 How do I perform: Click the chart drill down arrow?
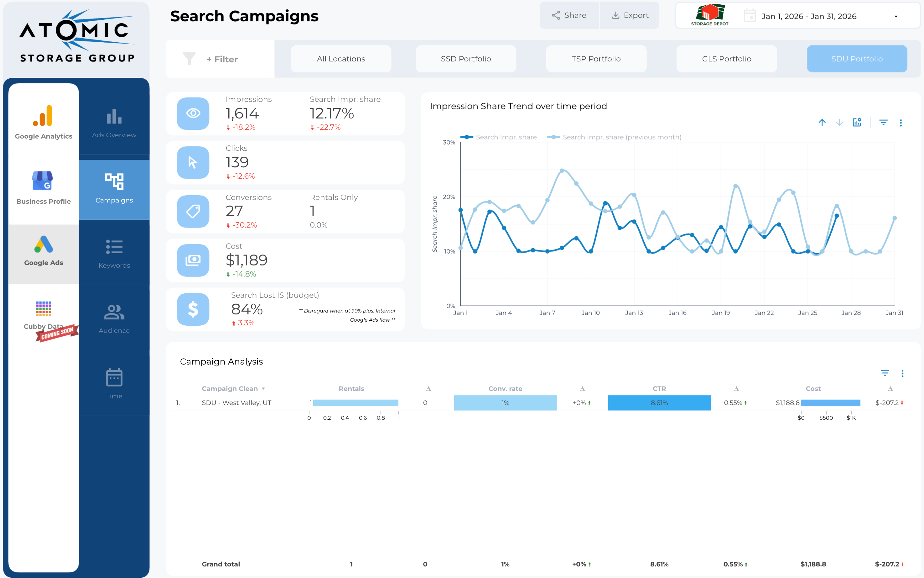pyautogui.click(x=839, y=122)
